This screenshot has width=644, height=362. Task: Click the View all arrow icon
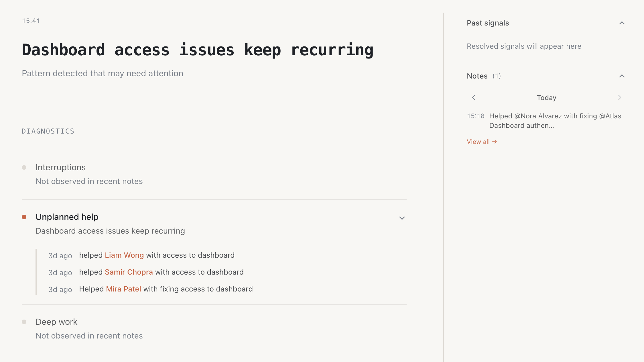click(x=495, y=141)
